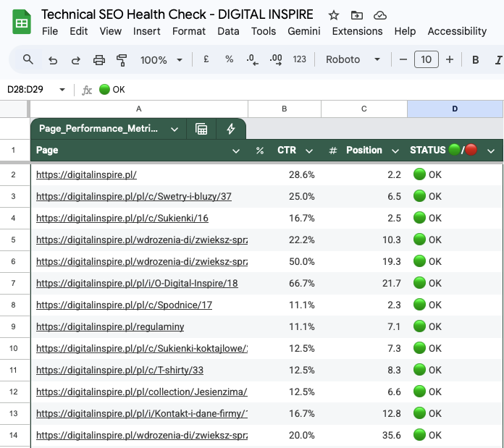
Task: Toggle italic formatting
Action: point(498,60)
